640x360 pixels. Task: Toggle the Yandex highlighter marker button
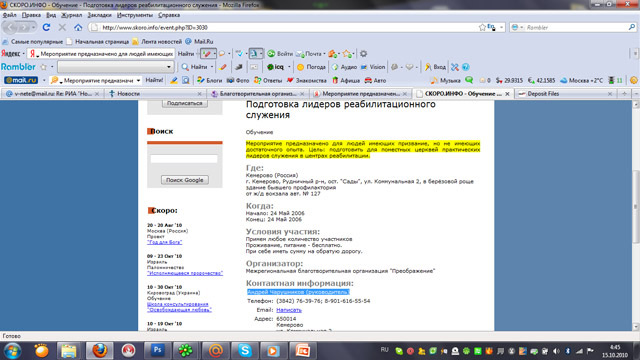click(x=207, y=53)
